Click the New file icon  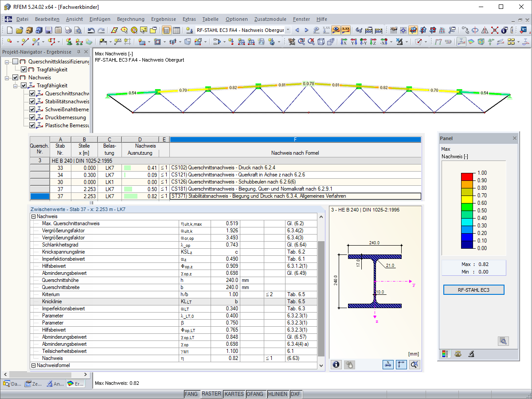[10, 30]
